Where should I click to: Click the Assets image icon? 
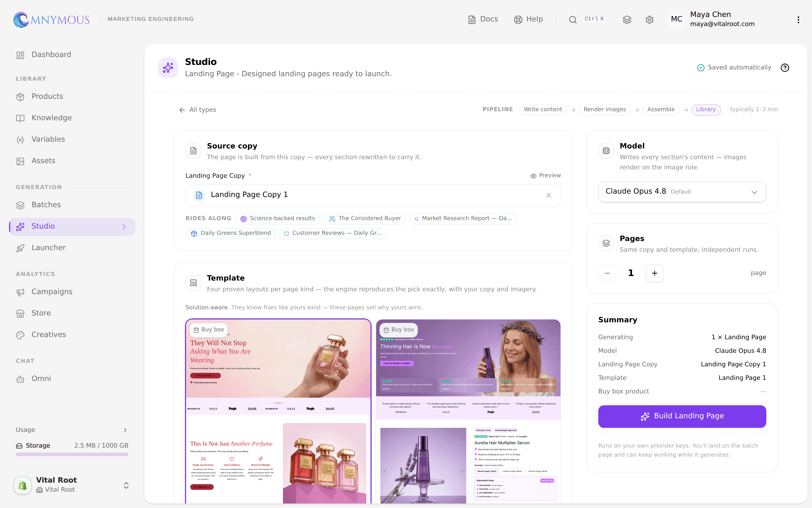pyautogui.click(x=21, y=161)
